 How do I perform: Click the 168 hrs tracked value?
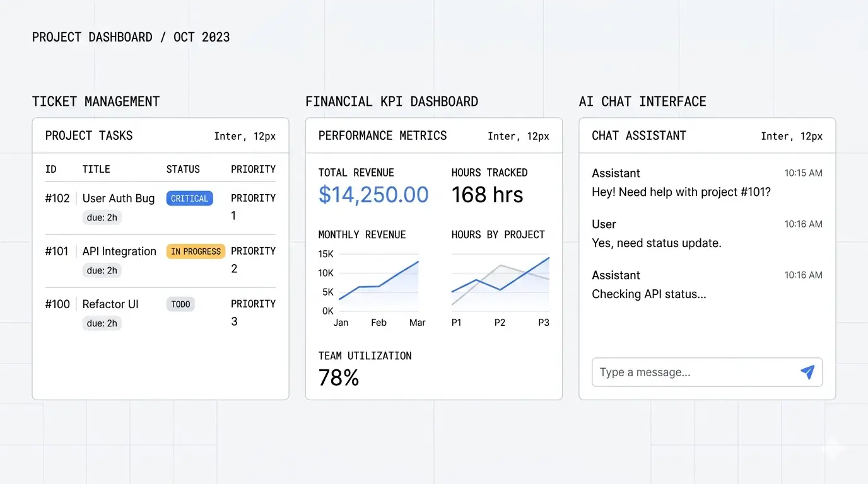(x=487, y=195)
